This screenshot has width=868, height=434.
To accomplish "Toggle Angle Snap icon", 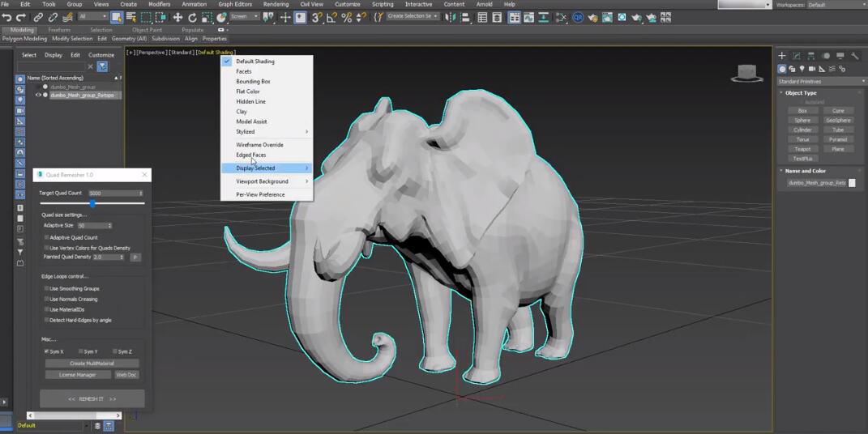I will point(331,18).
